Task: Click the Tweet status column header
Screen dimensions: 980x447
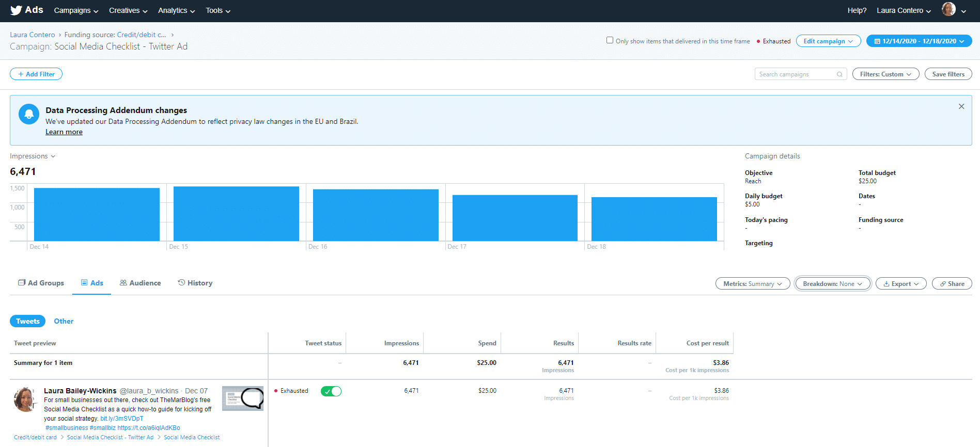Action: (x=323, y=343)
